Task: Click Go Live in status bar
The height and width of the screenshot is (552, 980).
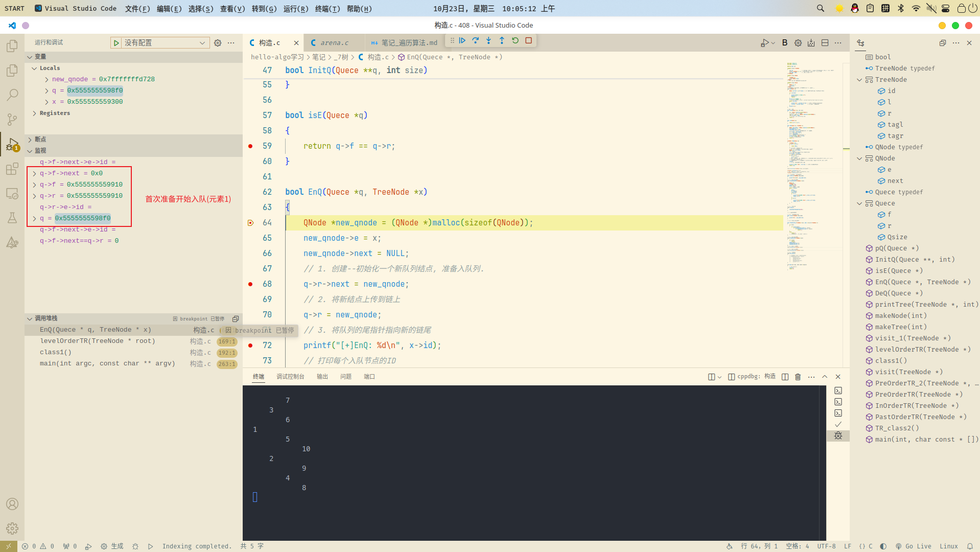Action: coord(914,546)
